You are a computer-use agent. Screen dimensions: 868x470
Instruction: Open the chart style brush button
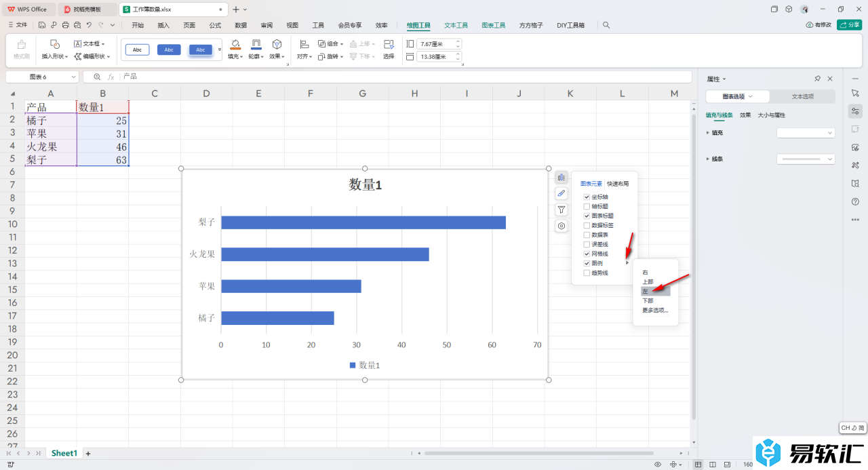pos(561,194)
